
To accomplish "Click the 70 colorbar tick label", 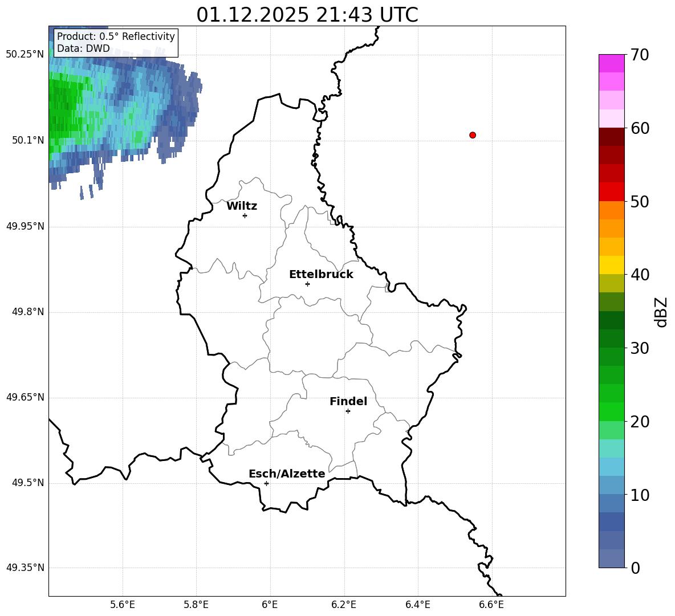I will (x=640, y=55).
